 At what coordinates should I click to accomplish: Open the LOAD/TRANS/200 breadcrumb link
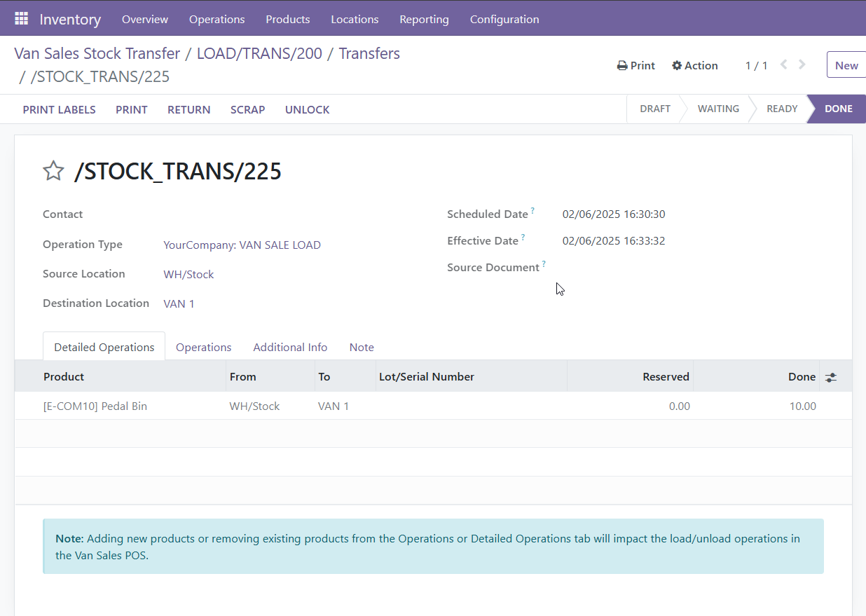[259, 53]
